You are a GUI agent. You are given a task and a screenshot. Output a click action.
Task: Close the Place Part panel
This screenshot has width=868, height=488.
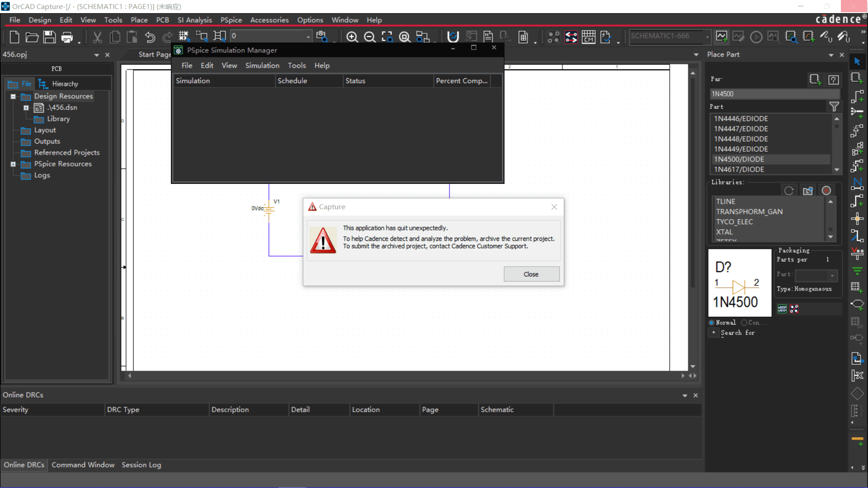[x=841, y=55]
